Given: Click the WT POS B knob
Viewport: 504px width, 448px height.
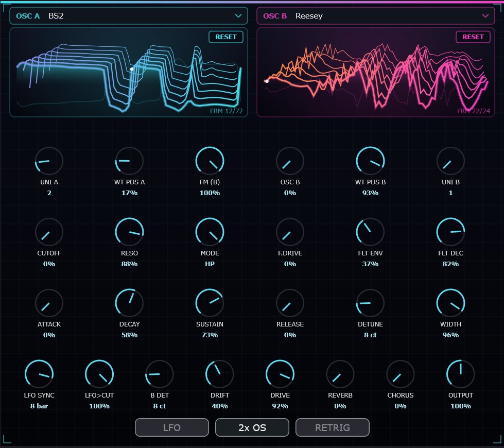Looking at the screenshot, I should (x=370, y=161).
